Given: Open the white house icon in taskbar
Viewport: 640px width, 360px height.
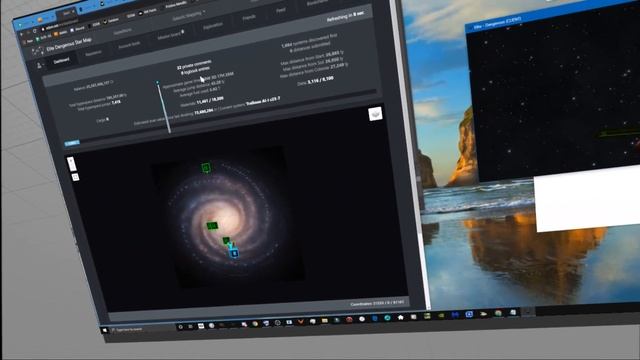Looking at the screenshot, I should 400,317.
